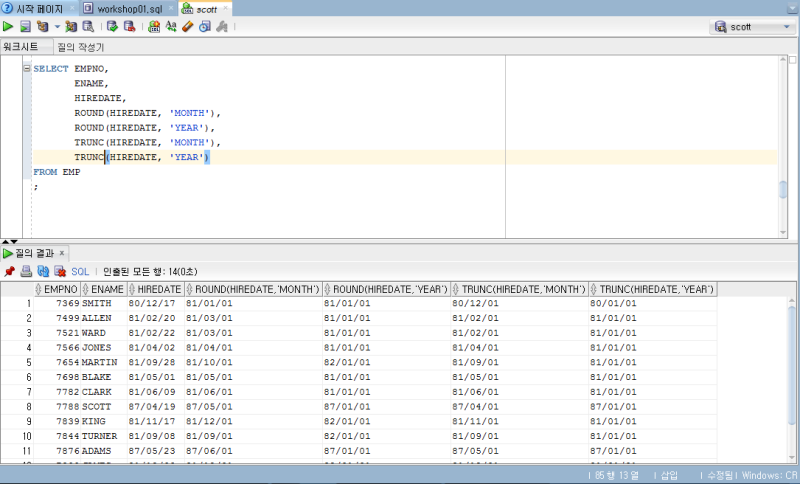Click the SQL Tuning Advisor icon
The width and height of the screenshot is (800, 484).
point(88,27)
